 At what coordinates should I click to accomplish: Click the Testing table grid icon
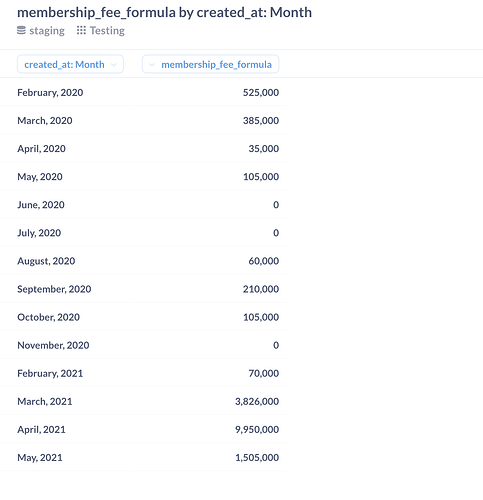click(x=81, y=31)
